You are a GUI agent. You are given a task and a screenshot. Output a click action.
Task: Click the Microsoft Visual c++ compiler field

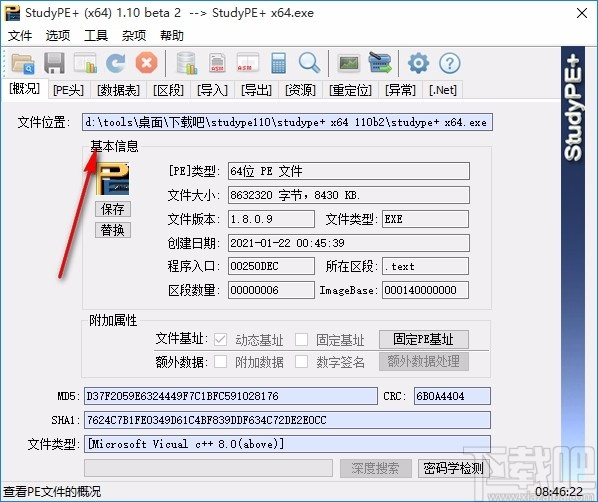[x=287, y=444]
